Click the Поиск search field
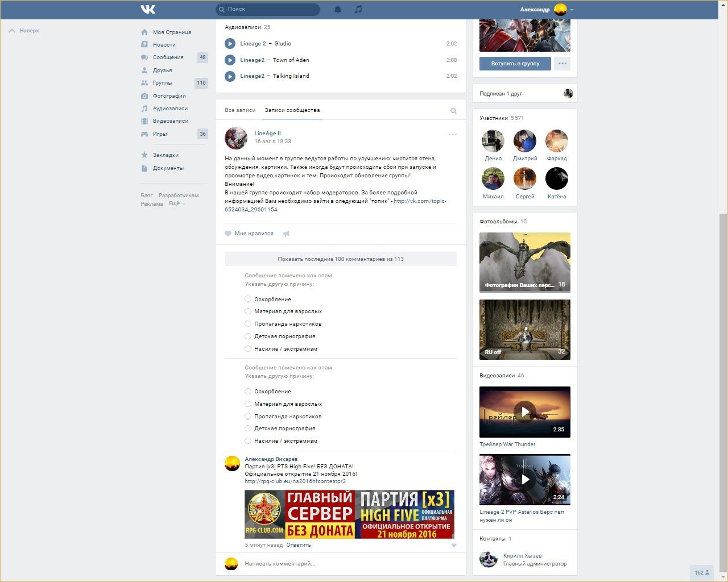 (268, 10)
